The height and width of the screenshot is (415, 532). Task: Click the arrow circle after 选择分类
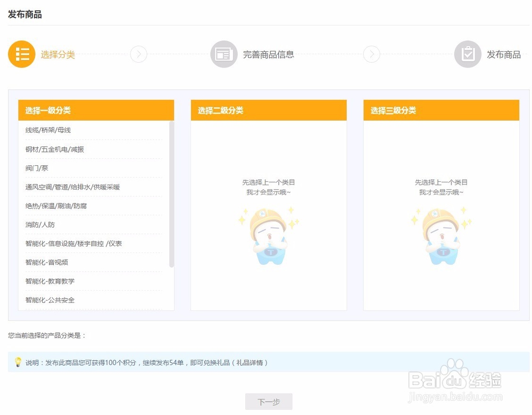click(x=138, y=54)
